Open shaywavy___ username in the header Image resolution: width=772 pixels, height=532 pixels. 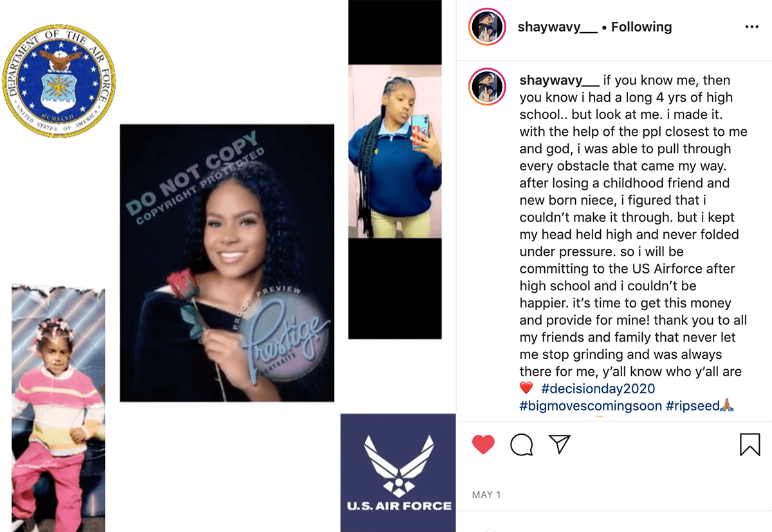click(558, 27)
